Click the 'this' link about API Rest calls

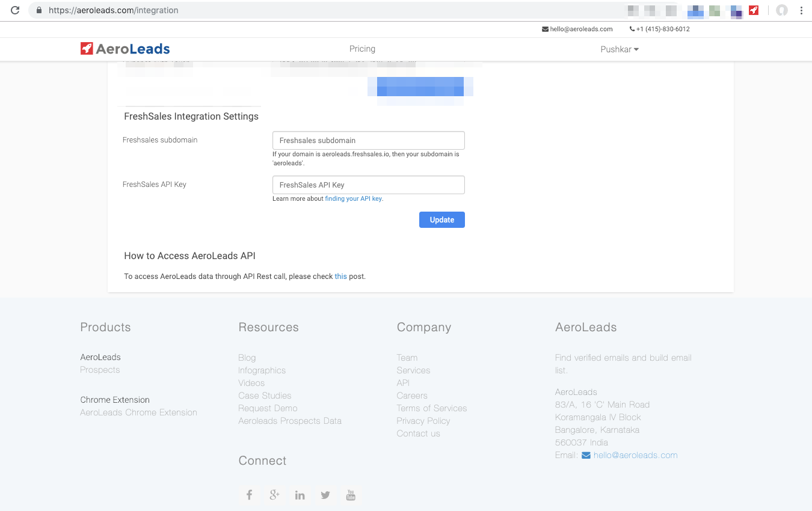[340, 276]
